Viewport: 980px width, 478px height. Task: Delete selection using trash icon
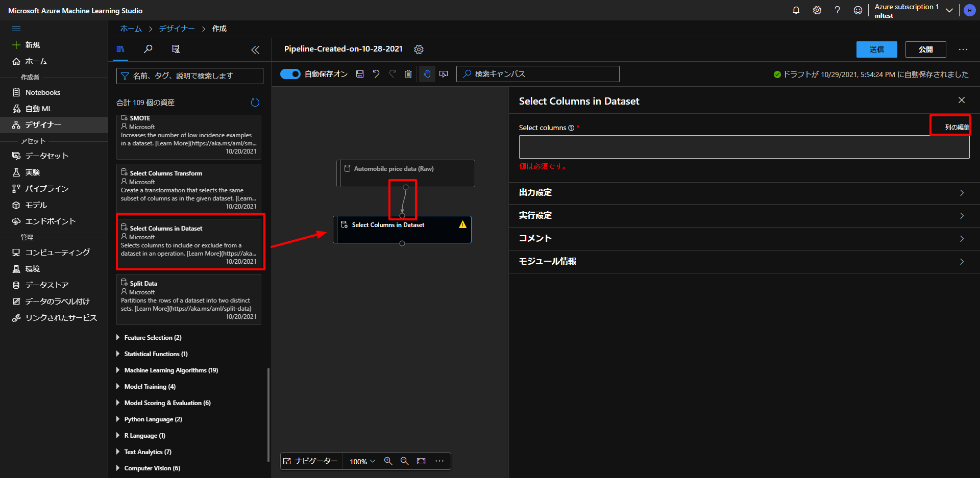click(x=408, y=74)
